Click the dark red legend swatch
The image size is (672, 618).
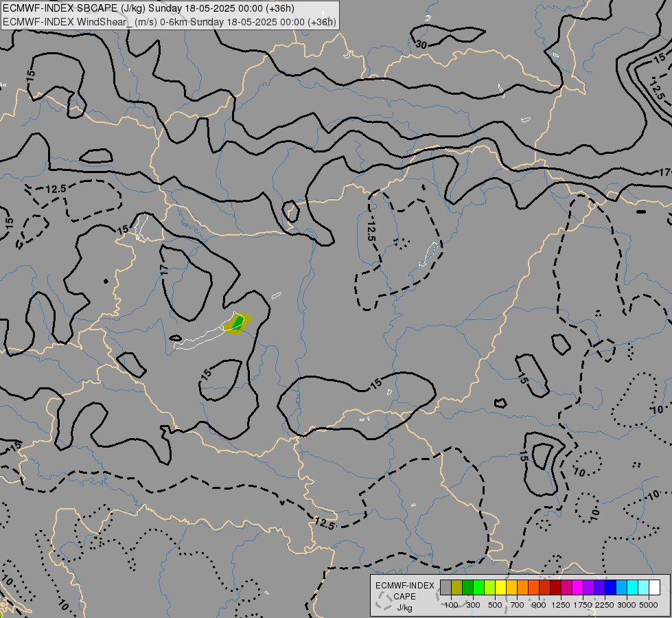[555, 588]
